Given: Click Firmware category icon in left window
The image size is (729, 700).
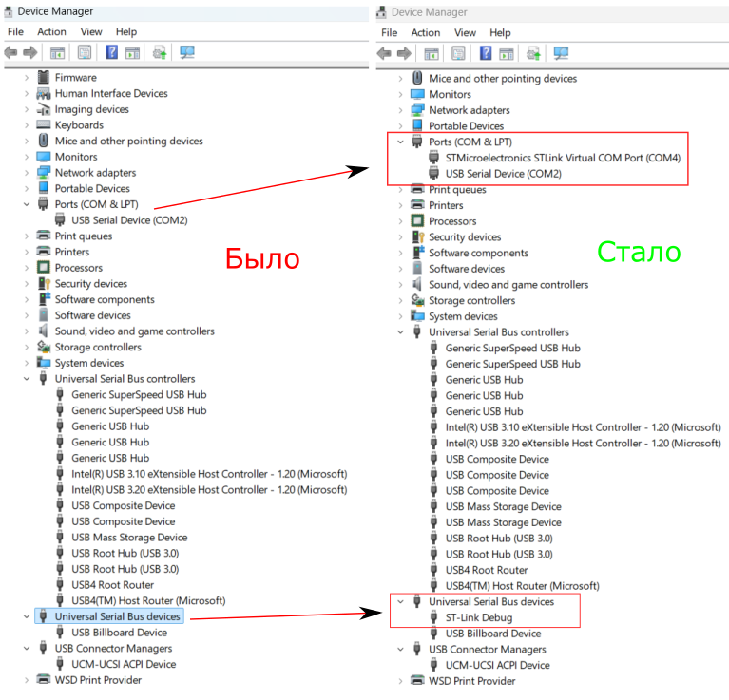Looking at the screenshot, I should [43, 77].
